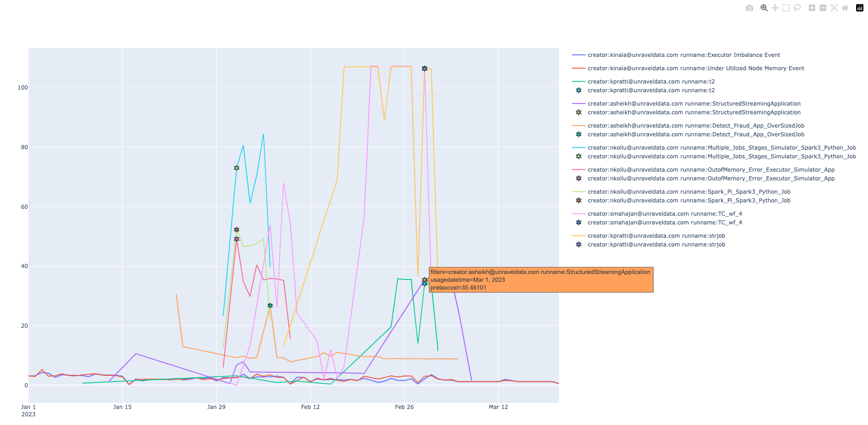
Task: Click the 'Mar 12' x-axis tick label
Action: coord(498,407)
